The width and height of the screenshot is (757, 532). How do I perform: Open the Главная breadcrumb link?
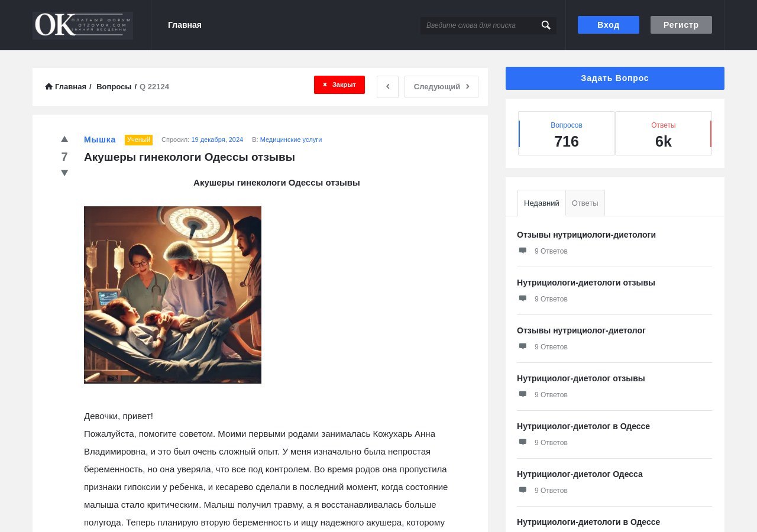click(x=70, y=87)
